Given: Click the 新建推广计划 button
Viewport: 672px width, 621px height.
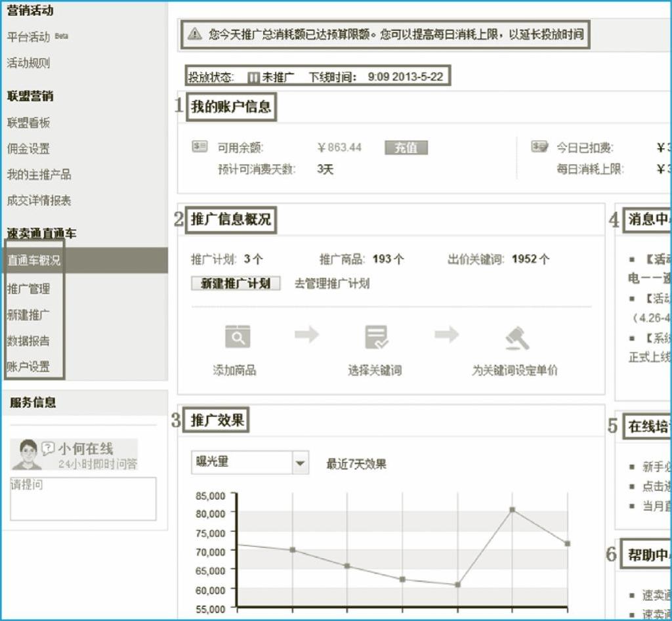Looking at the screenshot, I should point(236,284).
